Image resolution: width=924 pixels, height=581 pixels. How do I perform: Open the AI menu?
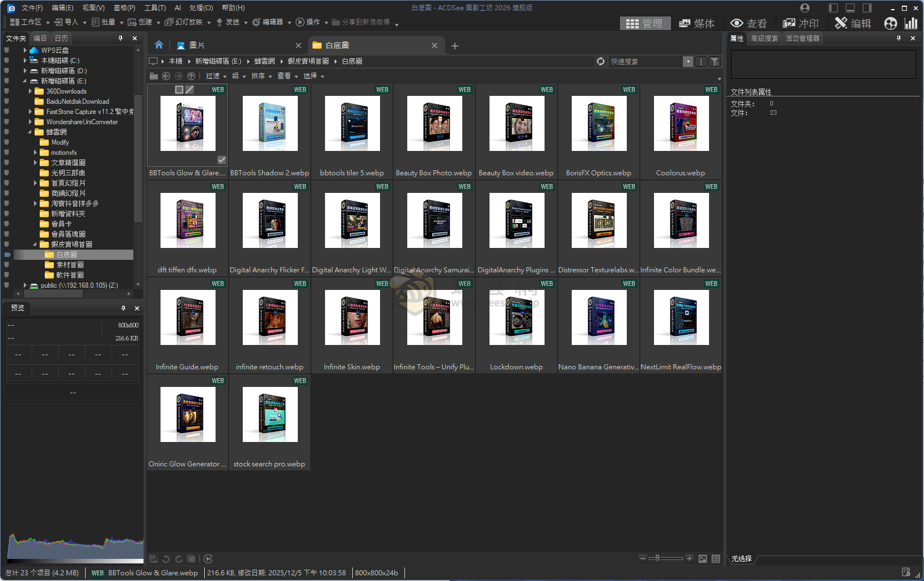point(178,8)
